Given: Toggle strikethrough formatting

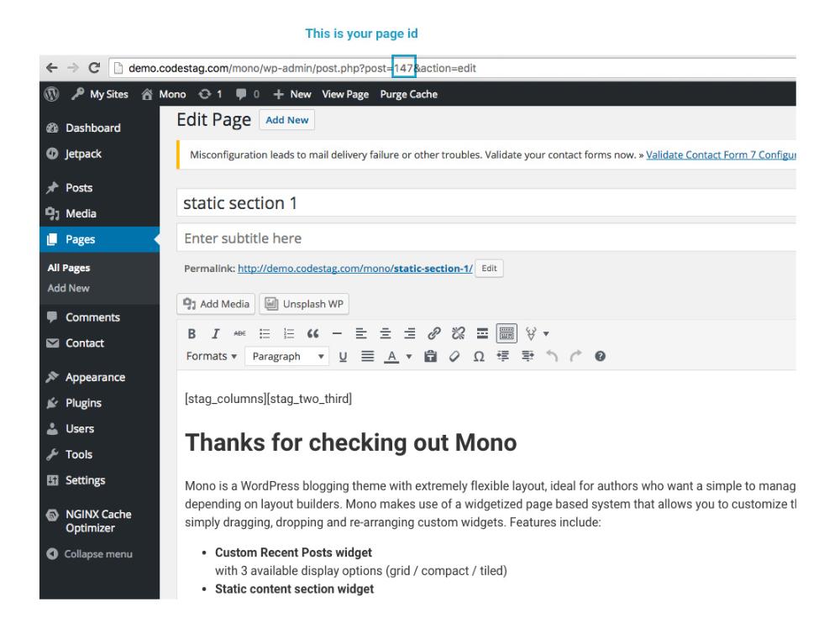Looking at the screenshot, I should 239,334.
